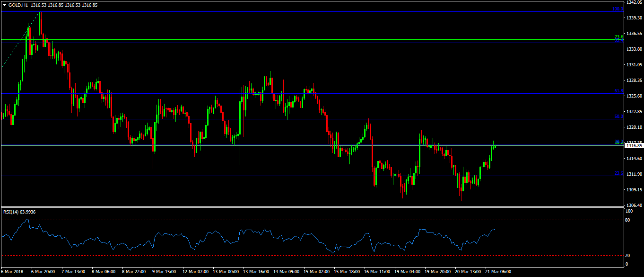Screen dimensions: 644x277
Task: Click the GOLD,H1 chart title text
Action: click(x=18, y=5)
